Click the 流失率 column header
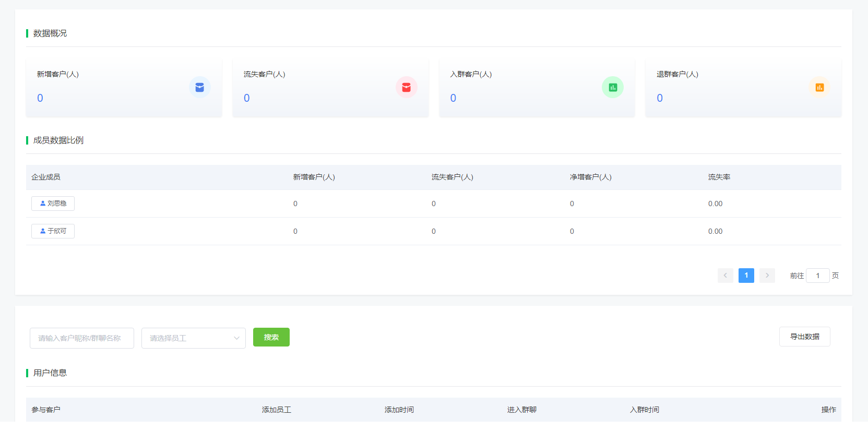The height and width of the screenshot is (430, 868). coord(719,177)
